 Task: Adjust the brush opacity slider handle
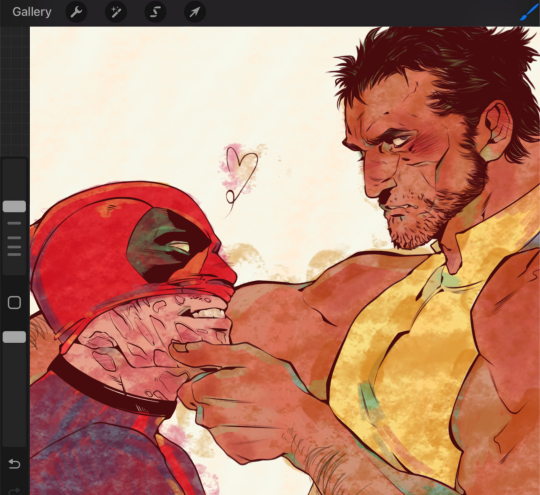(14, 337)
